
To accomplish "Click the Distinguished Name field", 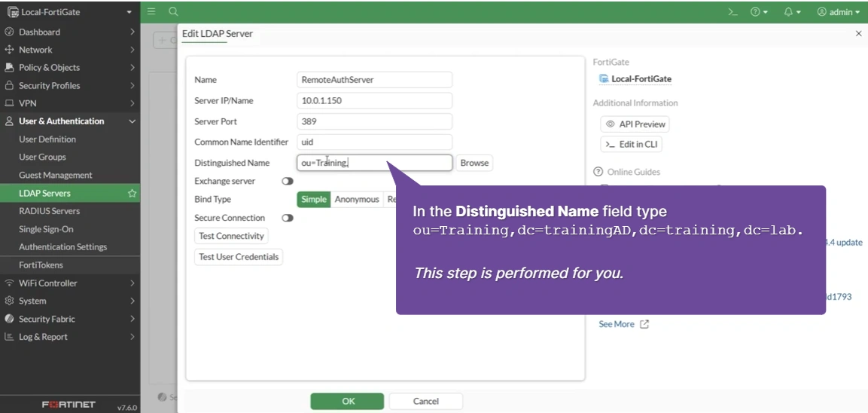I will point(375,163).
